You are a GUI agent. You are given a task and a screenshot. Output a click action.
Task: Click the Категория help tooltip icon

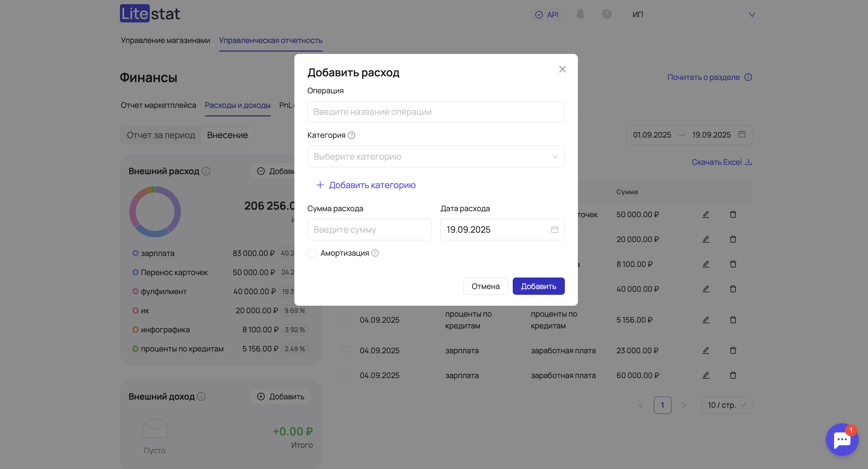pyautogui.click(x=351, y=135)
